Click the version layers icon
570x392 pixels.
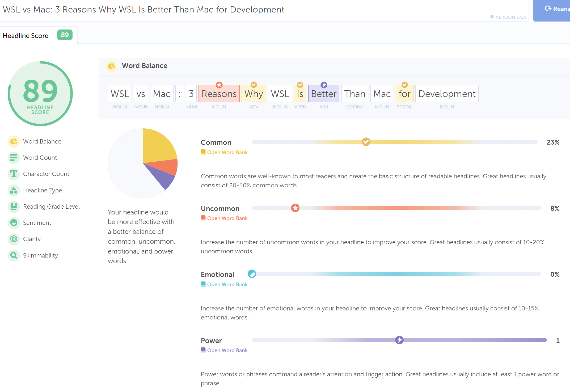[x=492, y=17]
